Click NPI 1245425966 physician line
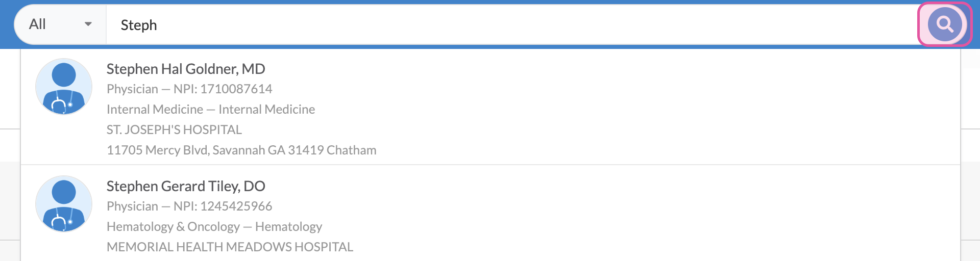Viewport: 980px width, 261px height. click(189, 206)
